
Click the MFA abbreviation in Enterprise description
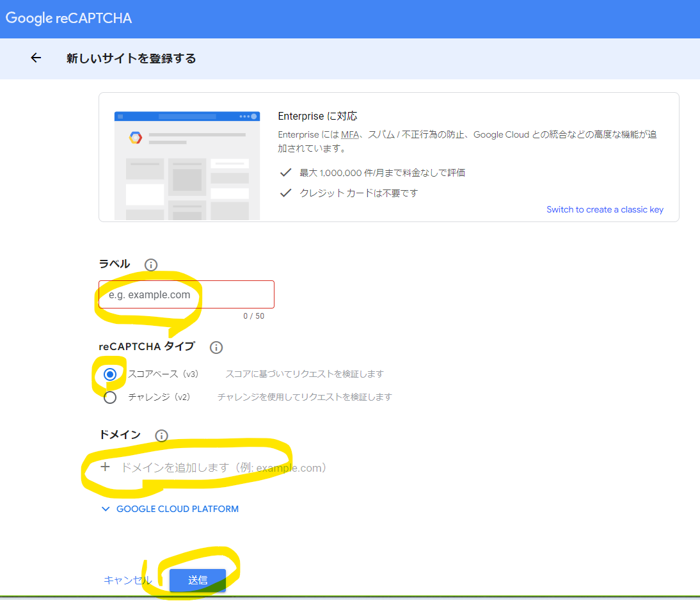(350, 134)
